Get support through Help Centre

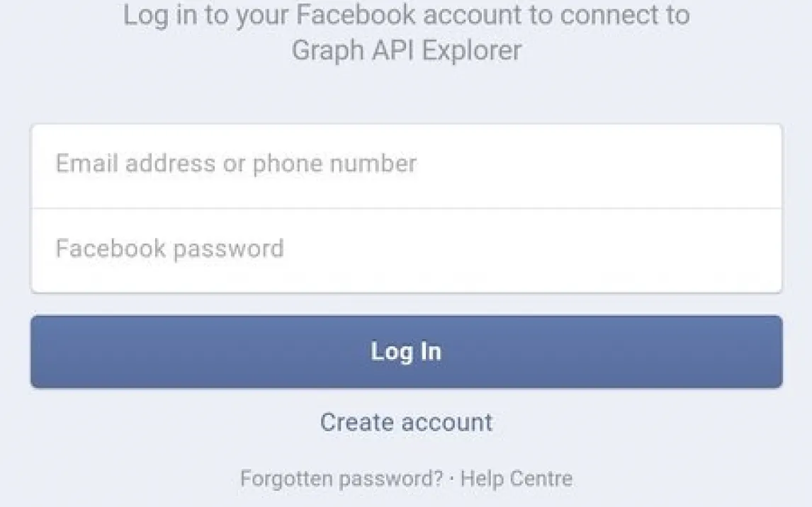click(517, 479)
